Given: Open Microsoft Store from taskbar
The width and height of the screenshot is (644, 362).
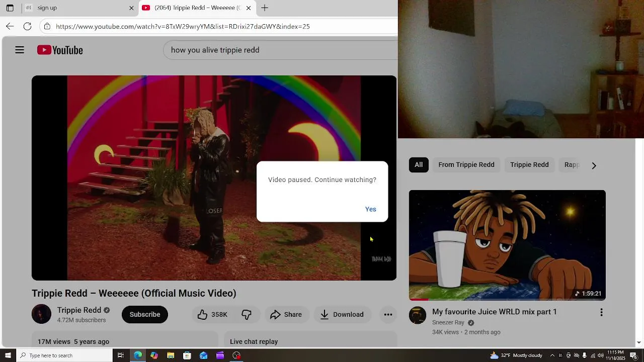Looking at the screenshot, I should pyautogui.click(x=187, y=355).
